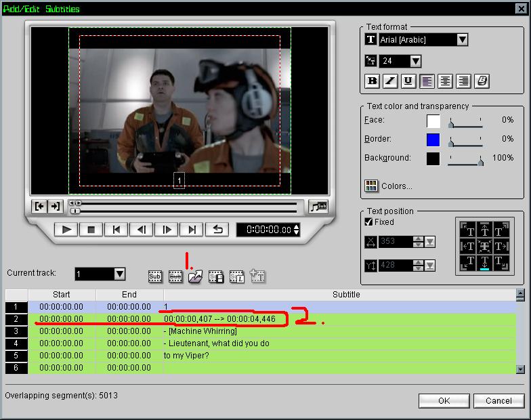Toggle the repeat playback button

pos(217,230)
